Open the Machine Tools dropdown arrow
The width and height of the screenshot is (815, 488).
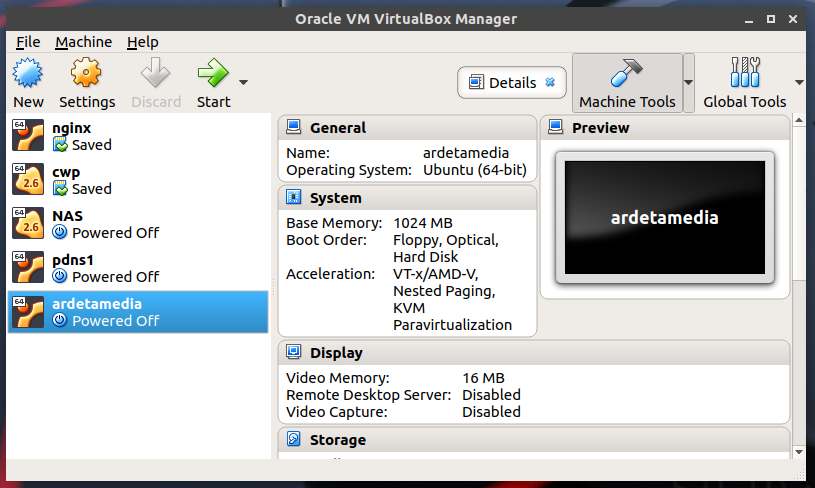[688, 83]
